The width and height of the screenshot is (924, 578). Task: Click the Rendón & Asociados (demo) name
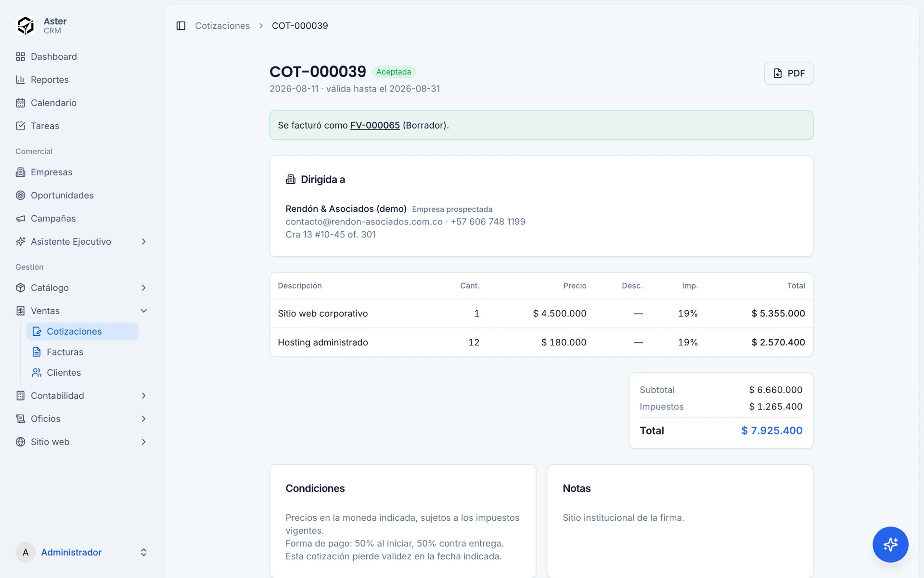point(346,209)
